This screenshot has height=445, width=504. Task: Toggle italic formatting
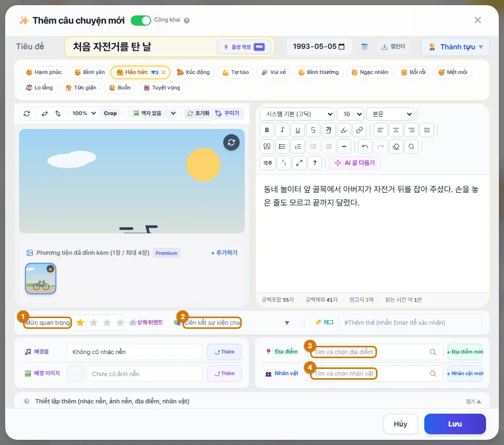[x=282, y=130]
